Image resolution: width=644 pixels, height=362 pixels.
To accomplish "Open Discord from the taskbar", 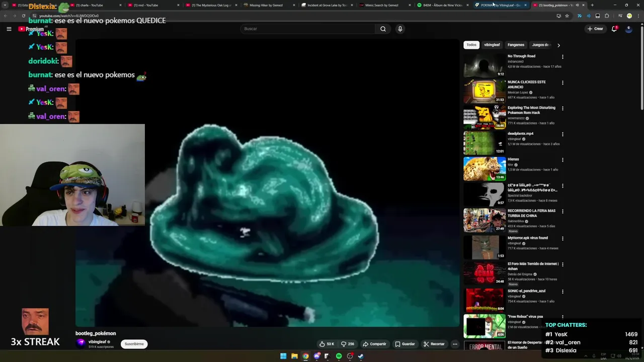I will click(x=316, y=356).
